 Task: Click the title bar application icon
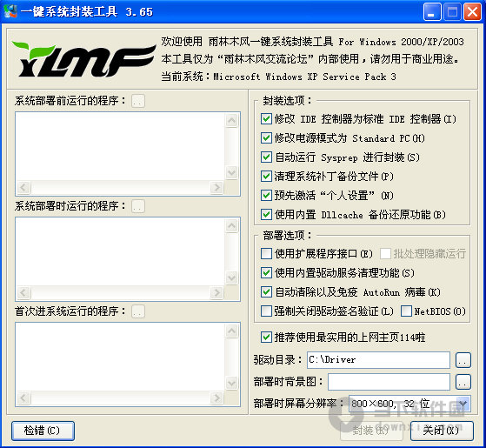click(x=10, y=11)
